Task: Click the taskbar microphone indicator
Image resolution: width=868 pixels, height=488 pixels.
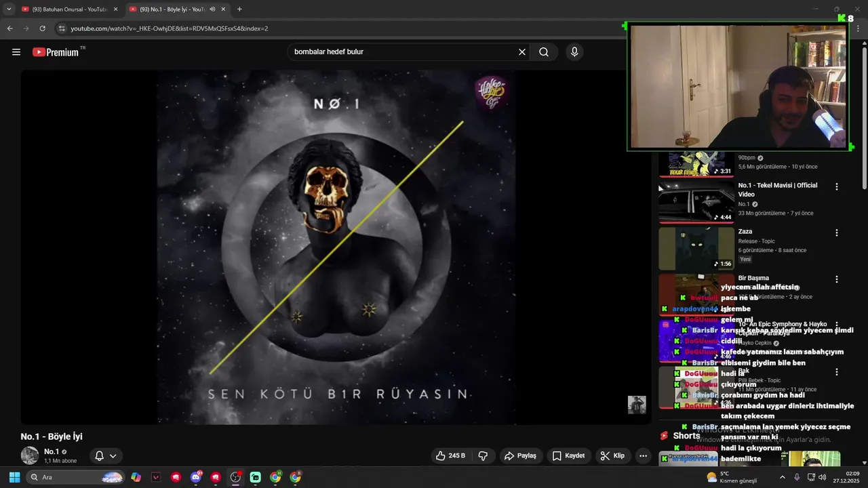Action: pos(797,477)
